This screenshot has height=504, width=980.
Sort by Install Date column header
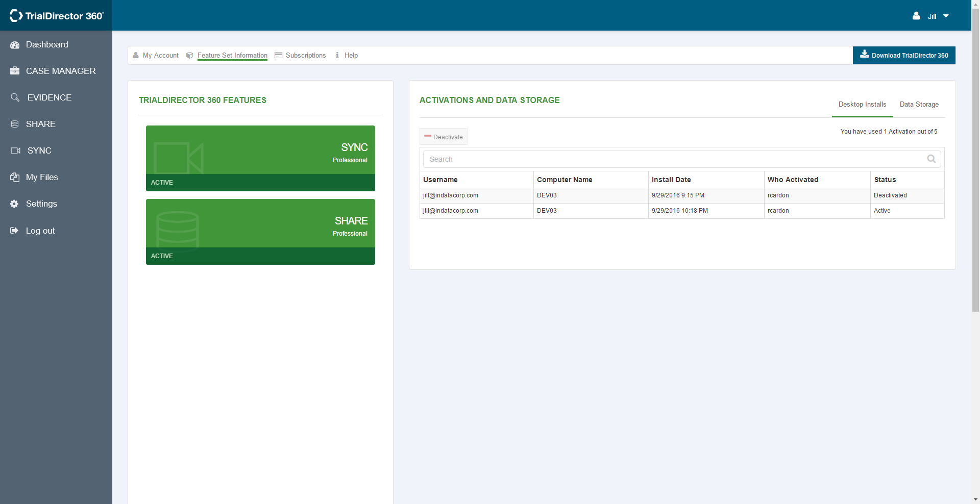click(706, 180)
